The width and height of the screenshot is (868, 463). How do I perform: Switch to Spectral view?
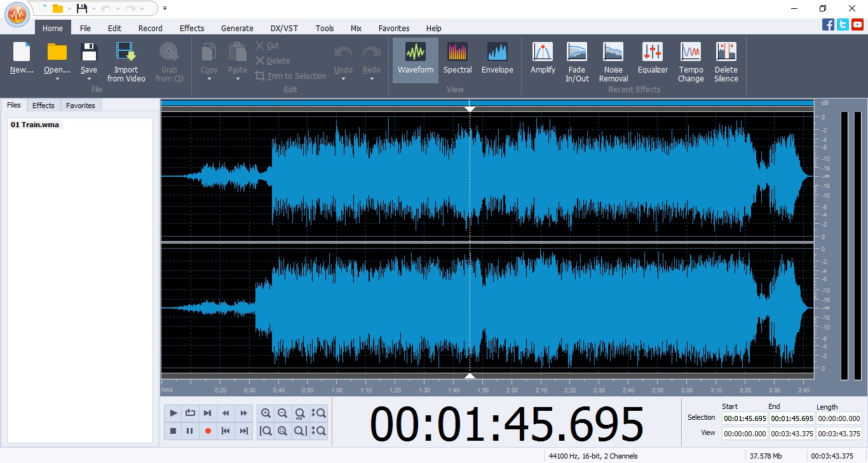tap(458, 59)
